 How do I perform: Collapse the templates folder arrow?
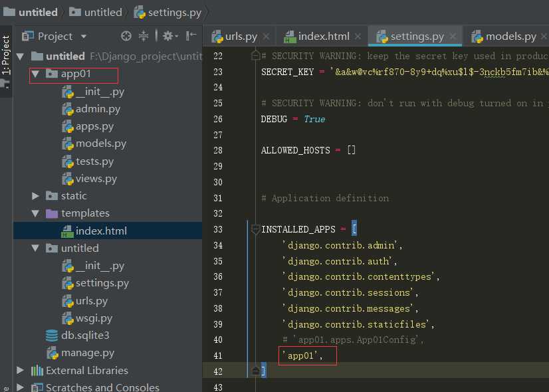(35, 213)
